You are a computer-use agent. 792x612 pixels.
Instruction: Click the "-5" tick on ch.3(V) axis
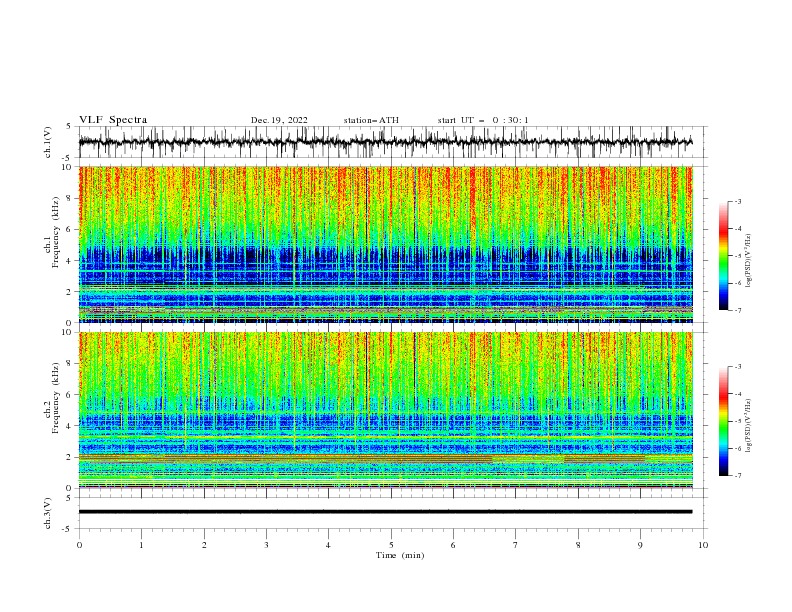point(68,529)
